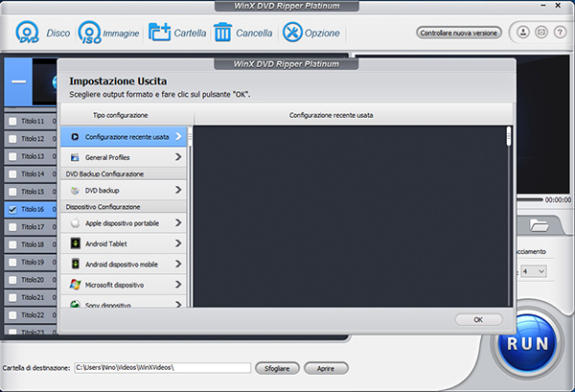The image size is (575, 392).
Task: Check the Titolo21 checkbox
Action: [12, 297]
